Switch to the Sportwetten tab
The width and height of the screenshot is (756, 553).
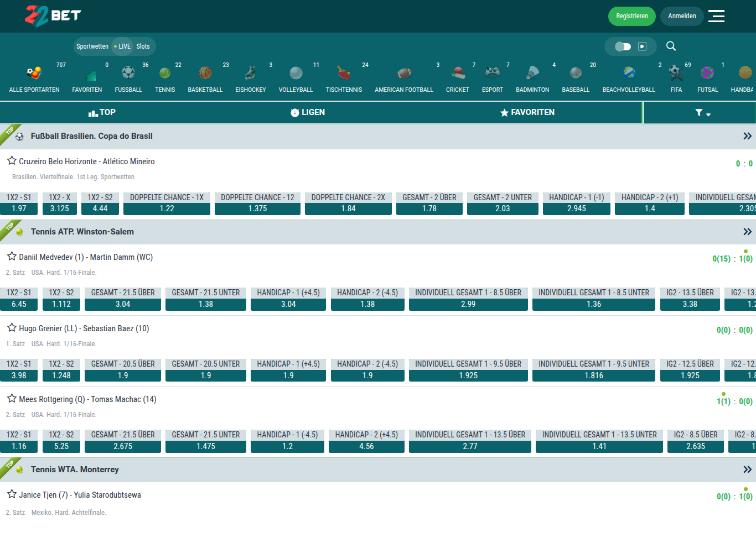[x=92, y=46]
